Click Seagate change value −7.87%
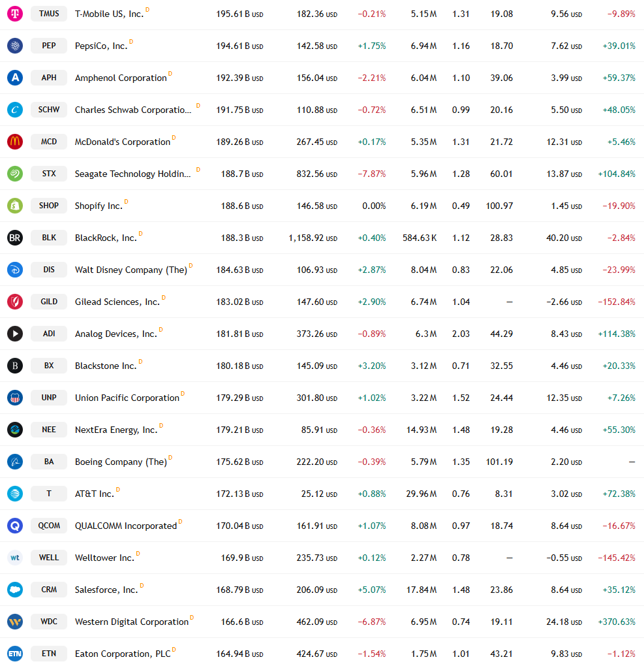 coord(371,174)
